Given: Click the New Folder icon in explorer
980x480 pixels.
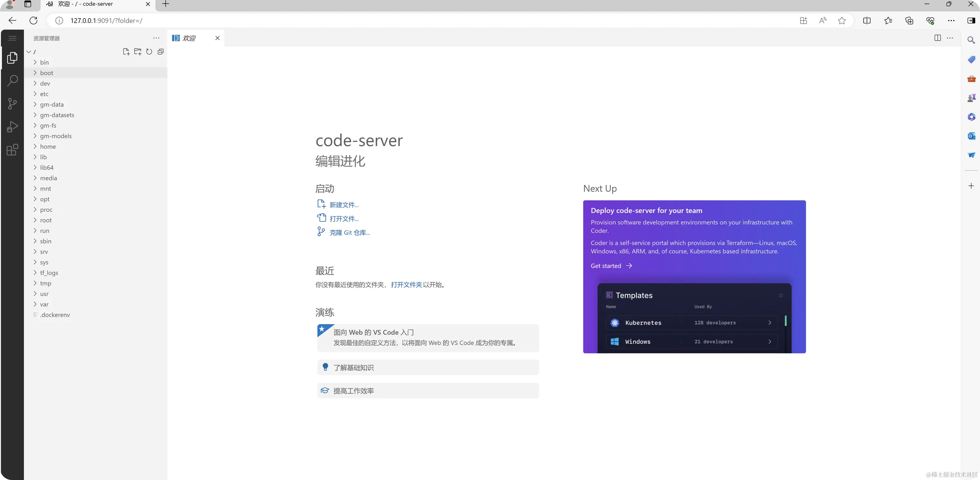Looking at the screenshot, I should click(138, 52).
